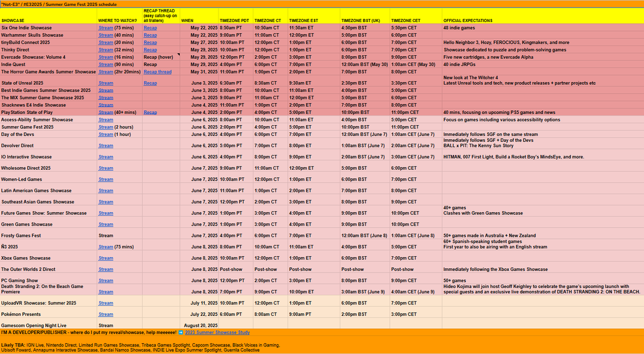Open the UploadVR Showcase Stream link

pyautogui.click(x=106, y=304)
